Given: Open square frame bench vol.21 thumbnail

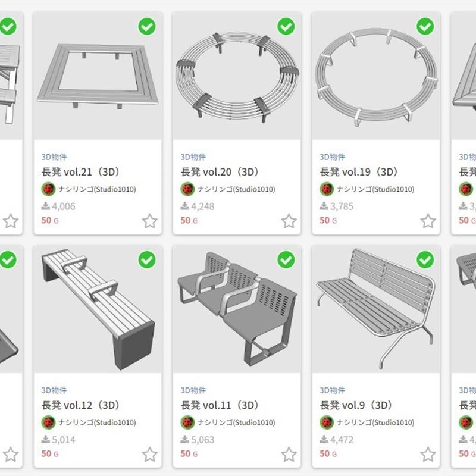Looking at the screenshot, I should click(98, 76).
